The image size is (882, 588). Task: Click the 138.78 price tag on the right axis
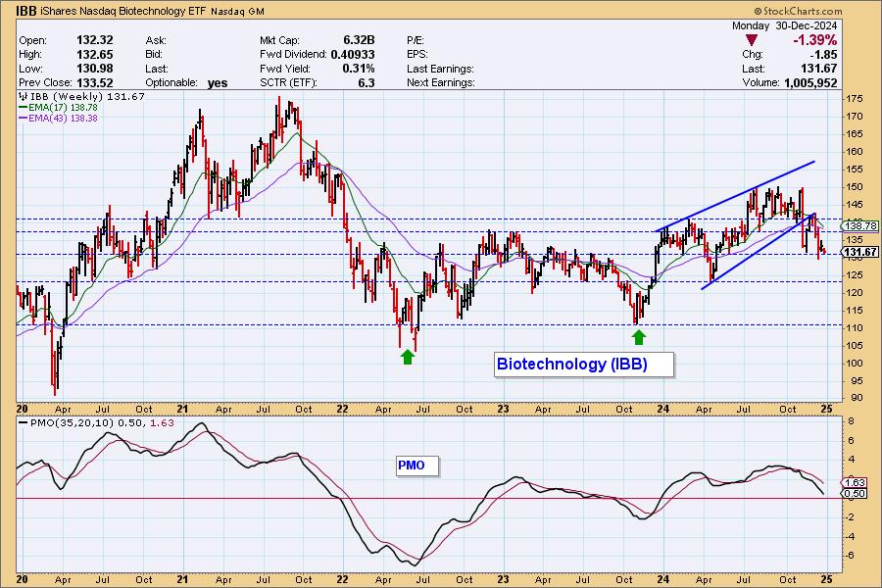pyautogui.click(x=860, y=226)
